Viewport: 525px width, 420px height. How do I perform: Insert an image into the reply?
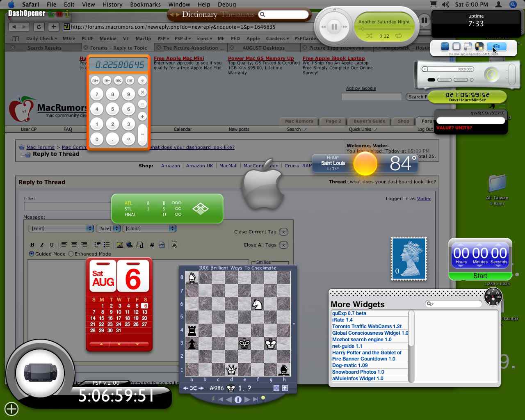120,245
